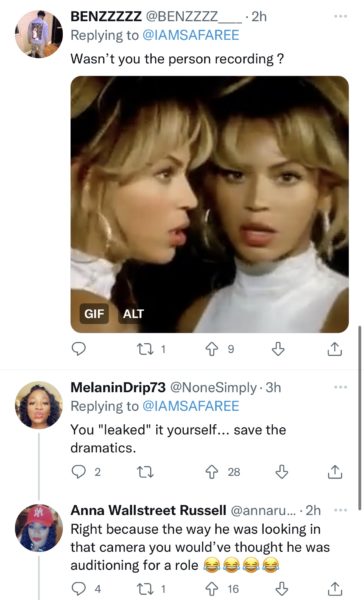Downvote MelaninDrip73's tweet

(x=282, y=472)
